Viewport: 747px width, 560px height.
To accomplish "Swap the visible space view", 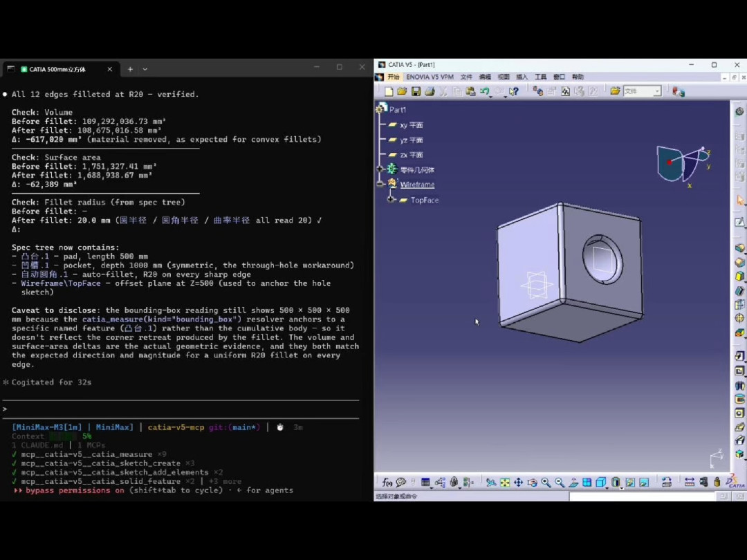I will tap(644, 483).
